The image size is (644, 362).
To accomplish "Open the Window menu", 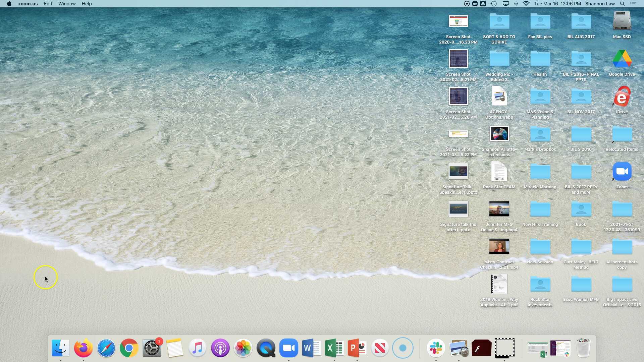I will tap(67, 4).
